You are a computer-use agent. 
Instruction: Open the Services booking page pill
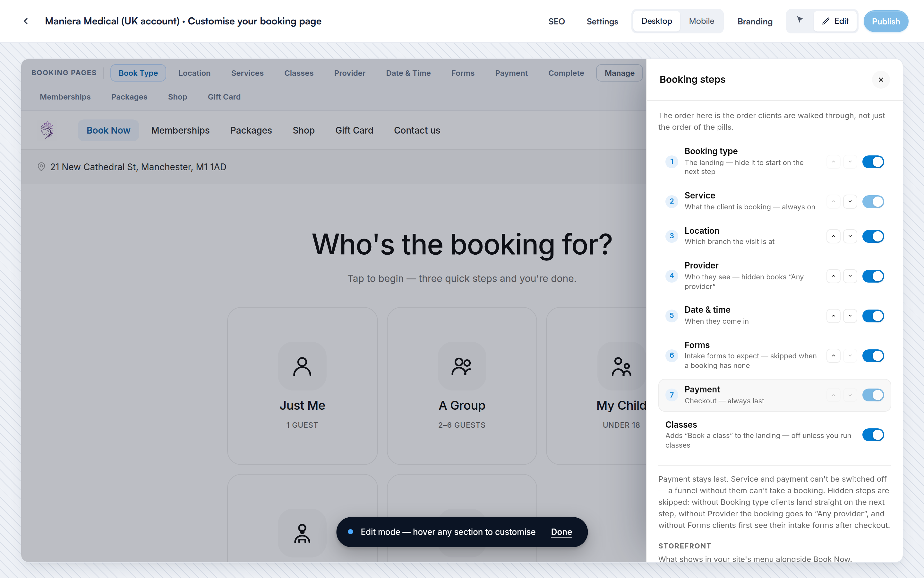pyautogui.click(x=247, y=73)
